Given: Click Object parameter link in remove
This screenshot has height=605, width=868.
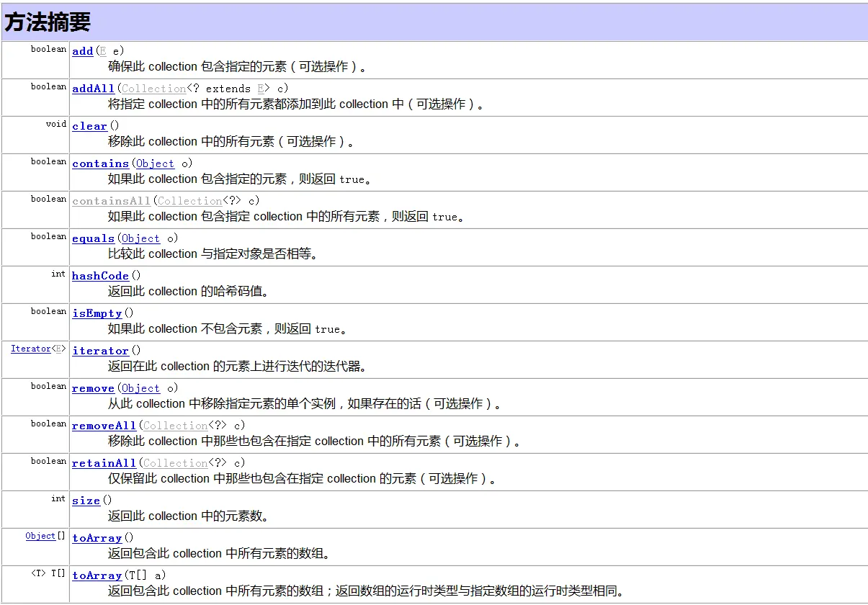Looking at the screenshot, I should click(141, 388).
